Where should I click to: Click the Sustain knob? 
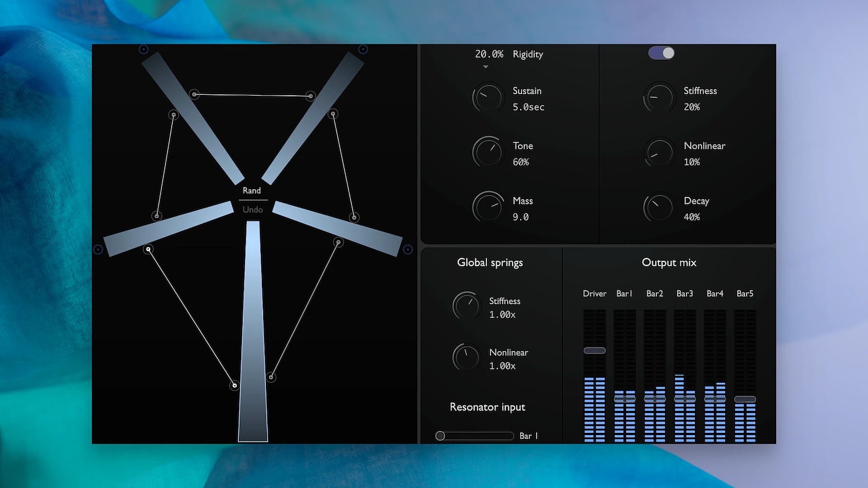tap(489, 98)
